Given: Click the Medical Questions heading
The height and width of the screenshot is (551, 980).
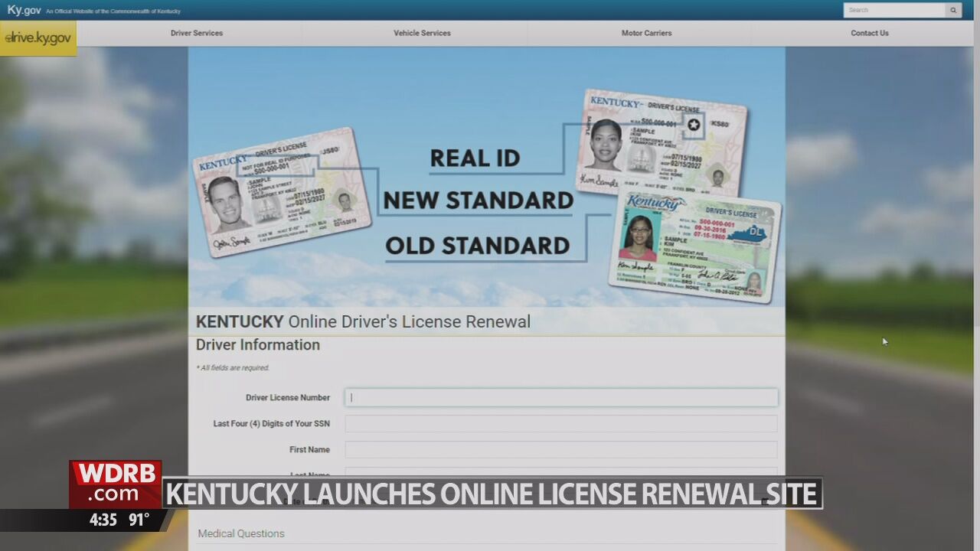Looking at the screenshot, I should coord(241,533).
